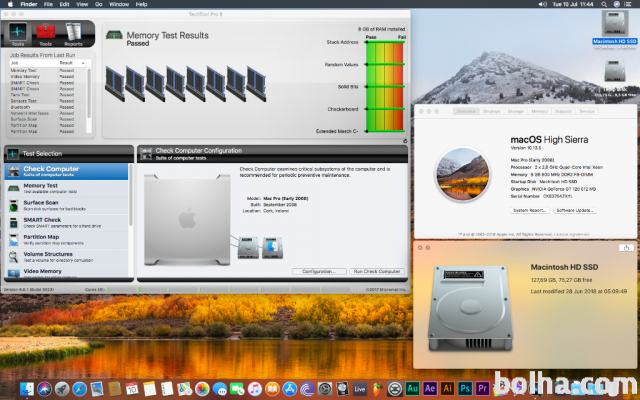Viewport: 640px width, 400px height.
Task: Click the volume icon in the menu bar
Action: (x=542, y=4)
